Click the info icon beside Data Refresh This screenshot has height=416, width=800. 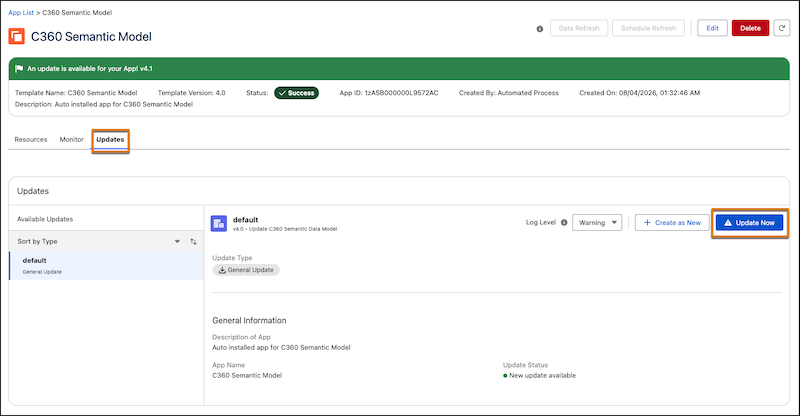tap(540, 29)
